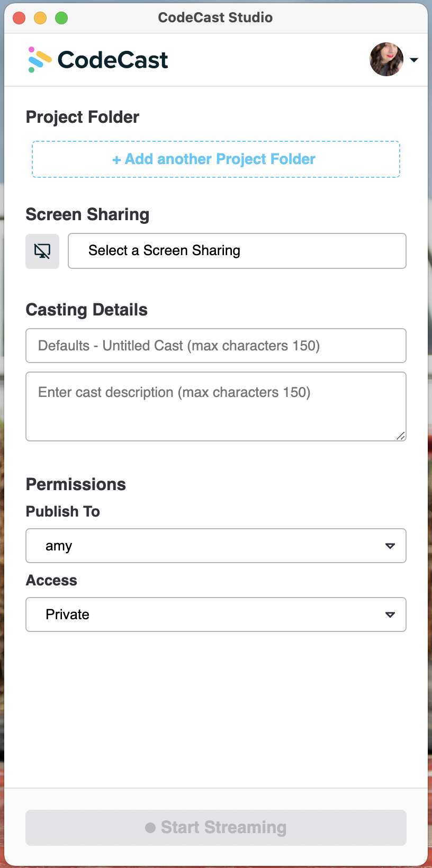Click the record dot on Start Streaming

[x=150, y=828]
